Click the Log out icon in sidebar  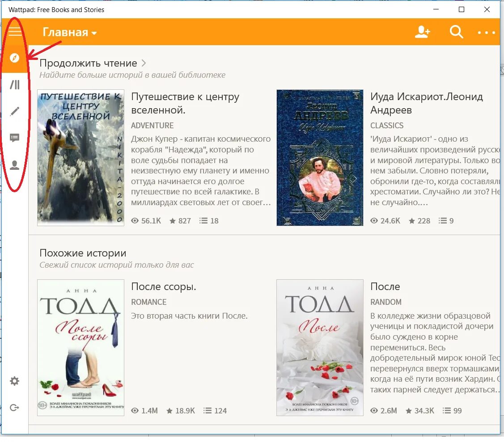coord(14,408)
